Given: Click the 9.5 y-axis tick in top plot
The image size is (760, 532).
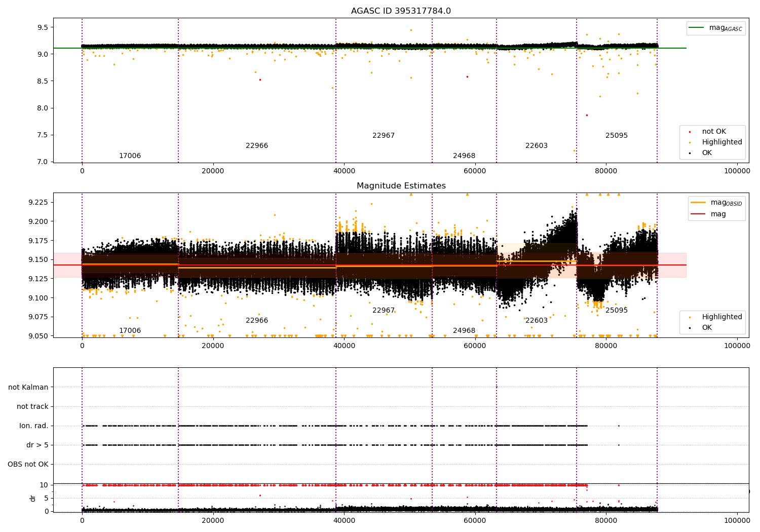Looking at the screenshot, I should (43, 27).
